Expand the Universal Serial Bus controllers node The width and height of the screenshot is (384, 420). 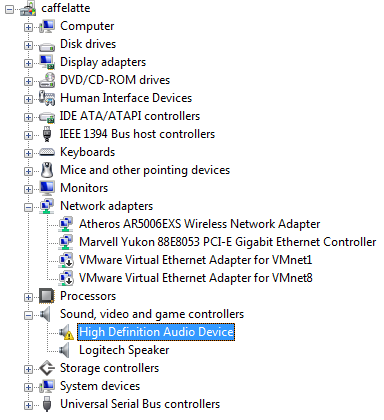(x=28, y=405)
